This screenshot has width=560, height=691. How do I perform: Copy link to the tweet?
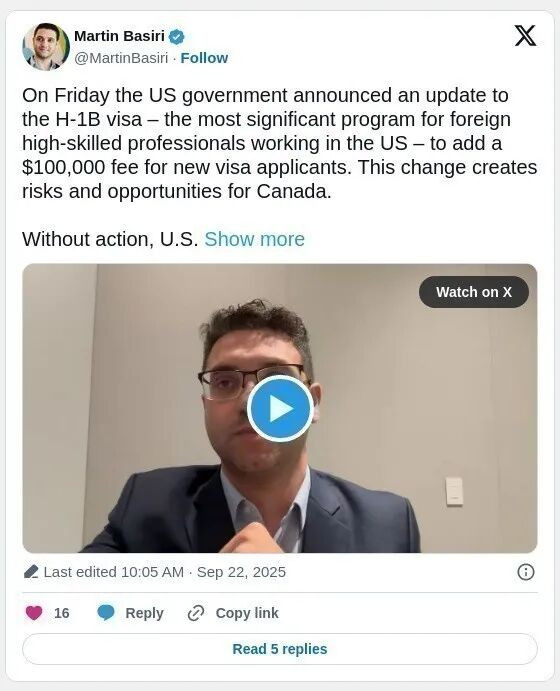pyautogui.click(x=247, y=613)
